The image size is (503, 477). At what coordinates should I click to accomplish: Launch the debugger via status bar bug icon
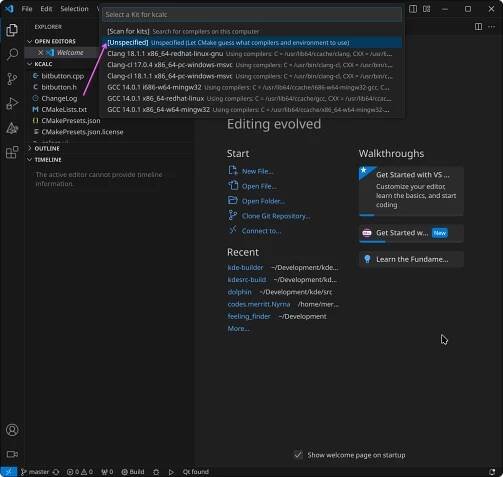156,472
